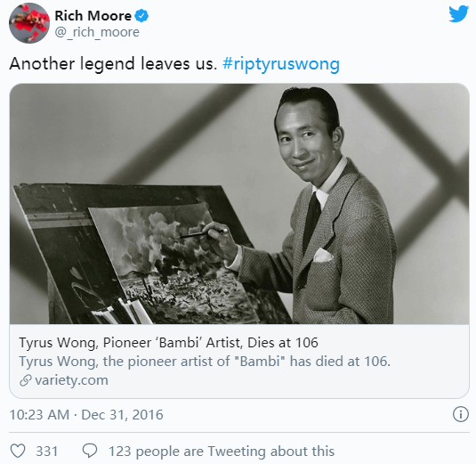Click the landscape painting on the easel
This screenshot has width=476, height=464.
pos(173,263)
